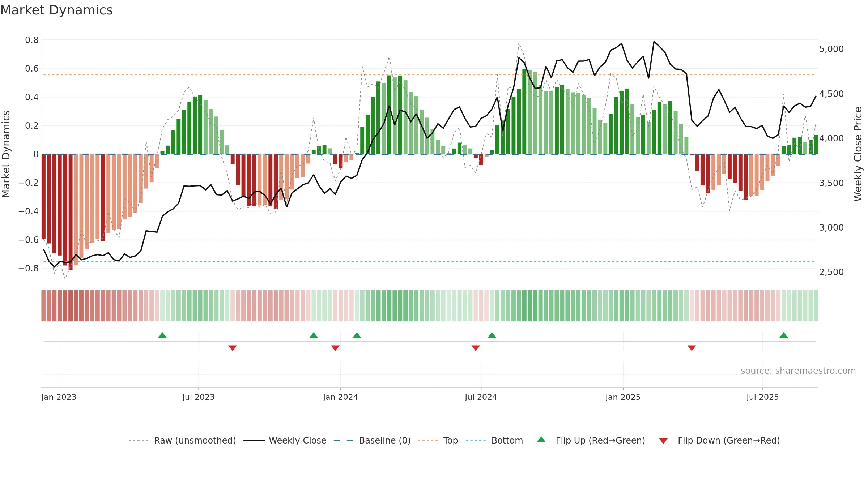Click the Jan 2024 x-axis label
This screenshot has height=488, width=868.
[x=341, y=397]
